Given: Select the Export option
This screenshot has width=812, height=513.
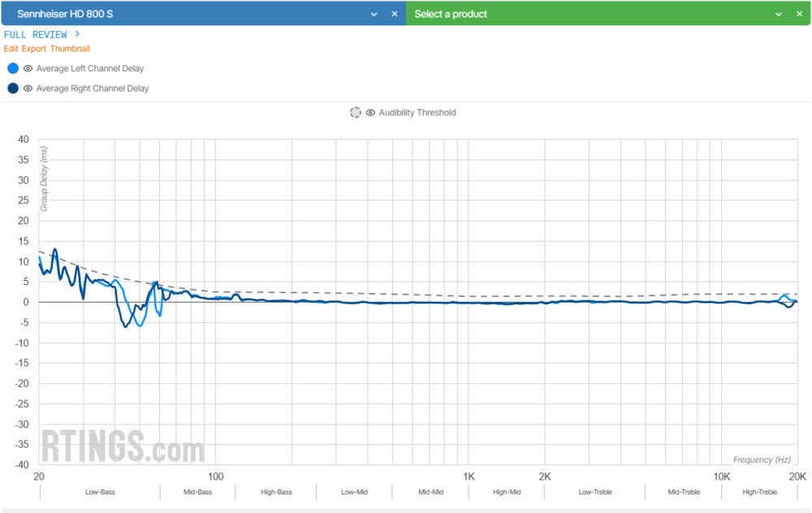Looking at the screenshot, I should click(34, 49).
